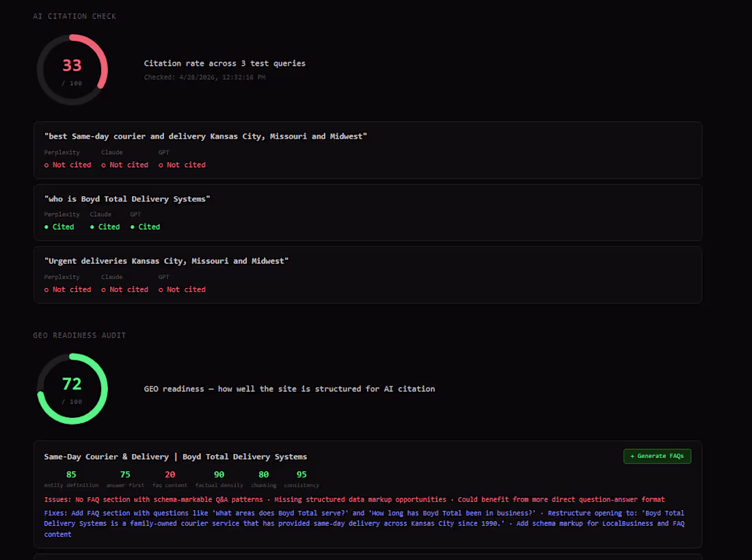Click the 72 GEO readiness score gauge
752x560 pixels.
click(x=72, y=388)
